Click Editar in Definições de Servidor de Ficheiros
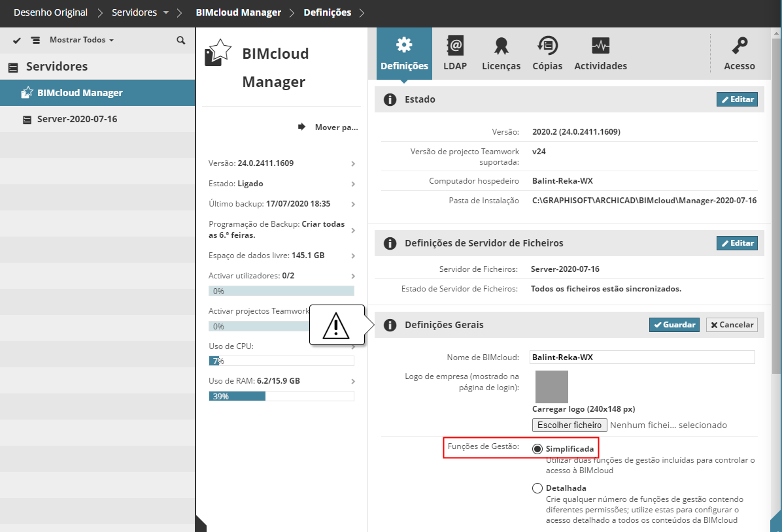Viewport: 782px width, 532px height. pos(737,243)
